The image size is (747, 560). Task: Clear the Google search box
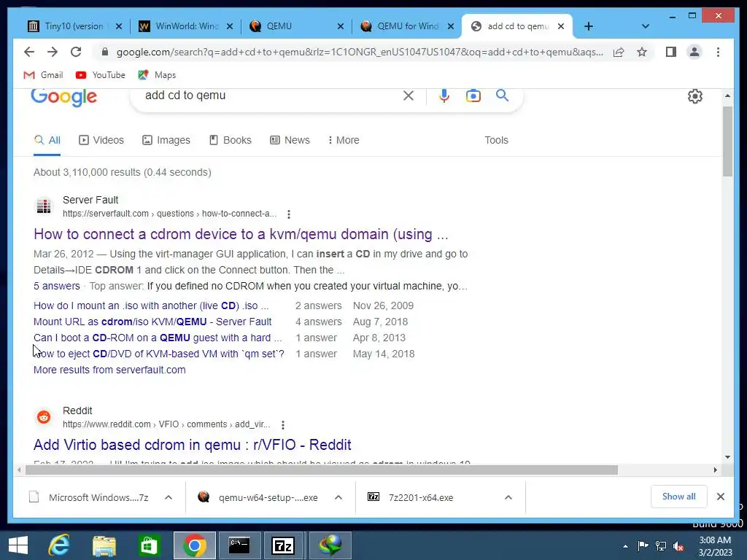point(409,96)
